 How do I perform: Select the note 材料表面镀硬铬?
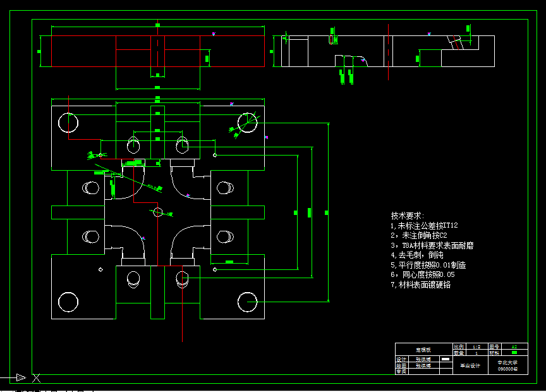coord(421,285)
